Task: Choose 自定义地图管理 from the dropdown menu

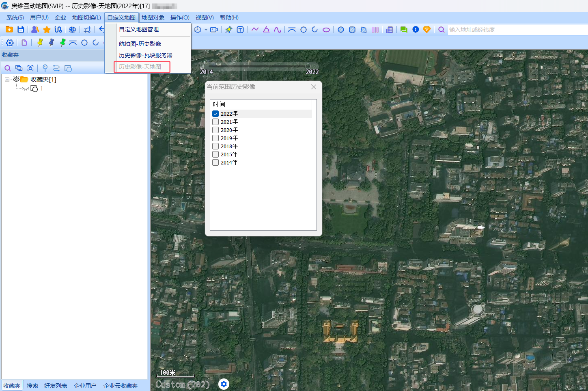Action: click(139, 29)
